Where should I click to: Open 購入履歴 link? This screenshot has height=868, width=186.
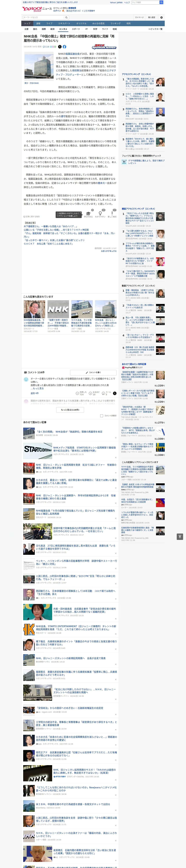(152, 18)
